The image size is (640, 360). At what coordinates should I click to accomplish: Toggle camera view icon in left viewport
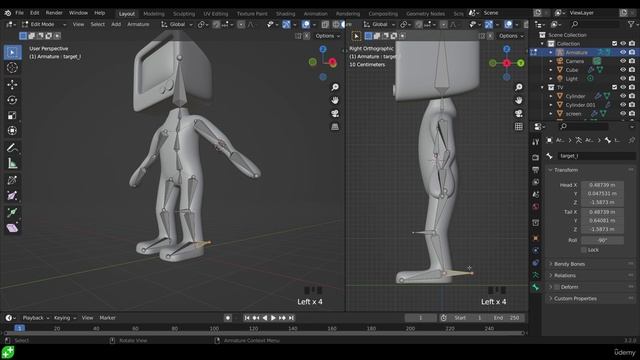point(335,113)
